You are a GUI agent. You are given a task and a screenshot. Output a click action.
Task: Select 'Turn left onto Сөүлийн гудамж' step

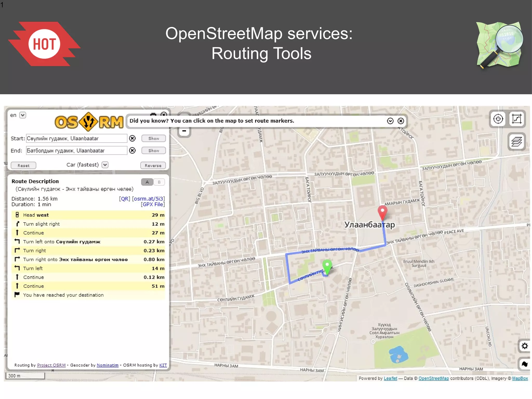pyautogui.click(x=88, y=242)
